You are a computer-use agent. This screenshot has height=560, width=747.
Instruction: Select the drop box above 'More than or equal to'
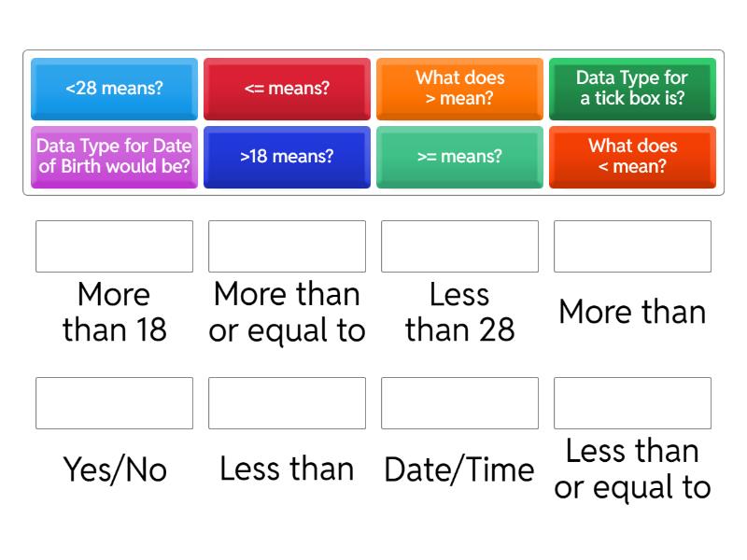point(287,246)
